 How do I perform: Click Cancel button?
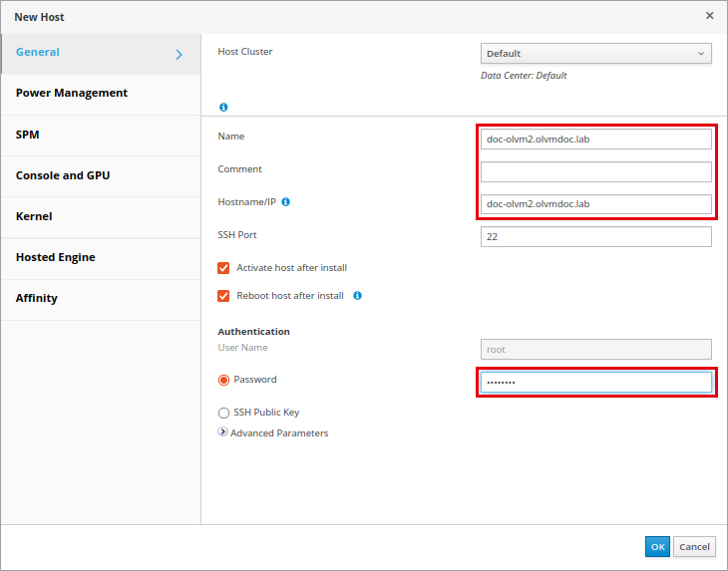coord(694,546)
